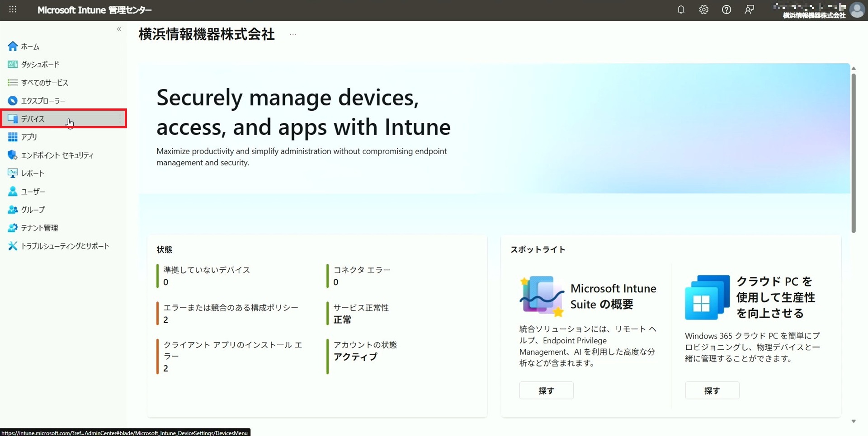Click the Microsoft Intune Suite spotlight image

542,296
